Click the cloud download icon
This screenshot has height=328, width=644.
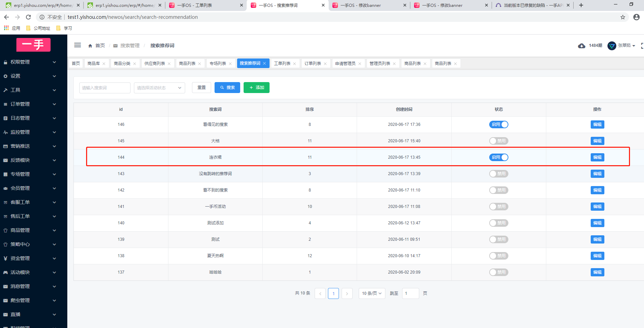click(x=581, y=46)
